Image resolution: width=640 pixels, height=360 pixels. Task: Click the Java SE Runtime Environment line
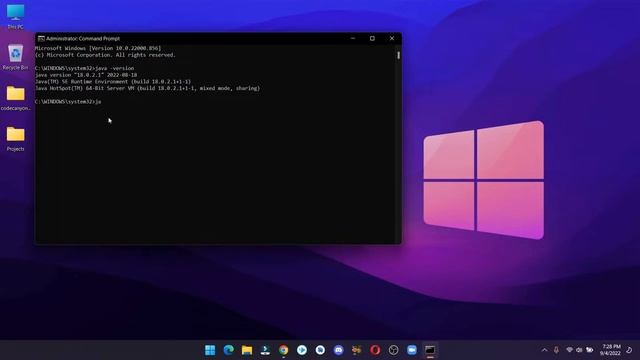(x=113, y=82)
